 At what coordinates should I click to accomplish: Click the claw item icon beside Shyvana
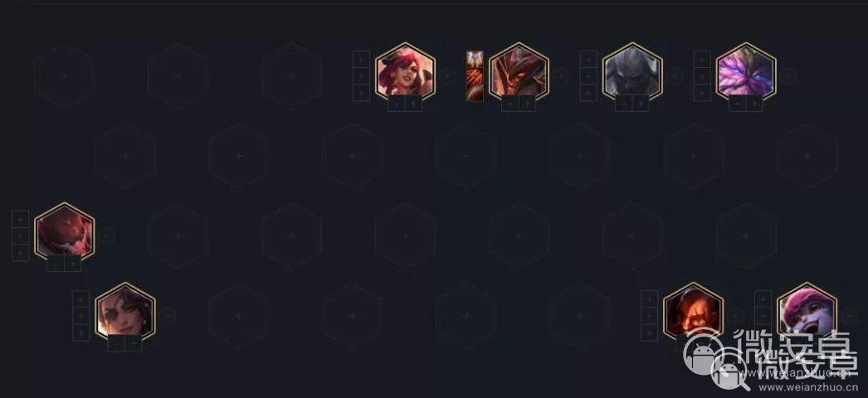pos(475,75)
